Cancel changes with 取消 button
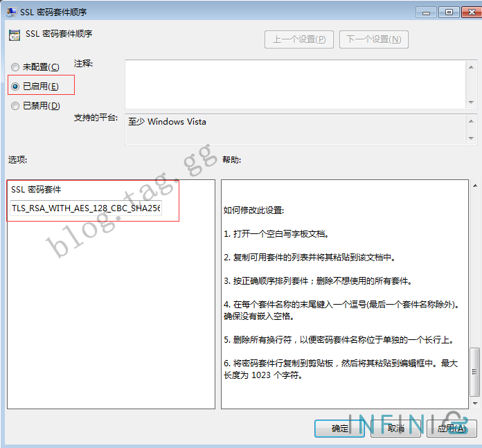482x448 pixels. point(395,429)
